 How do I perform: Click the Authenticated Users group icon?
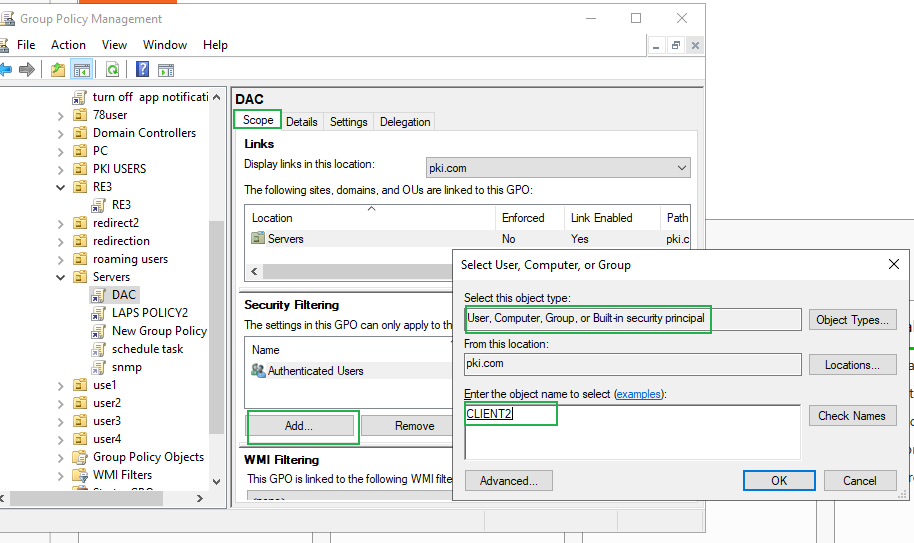click(258, 371)
